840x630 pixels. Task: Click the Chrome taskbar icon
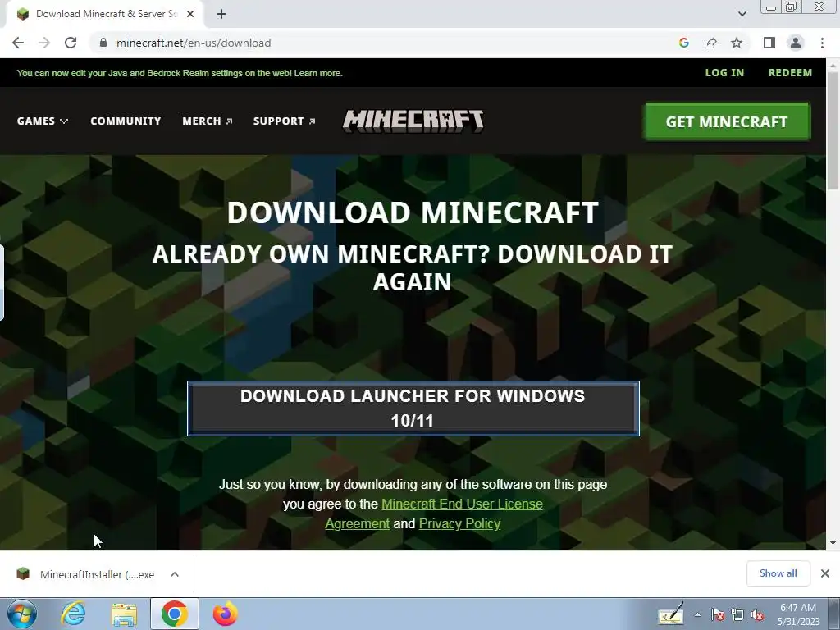click(x=174, y=614)
